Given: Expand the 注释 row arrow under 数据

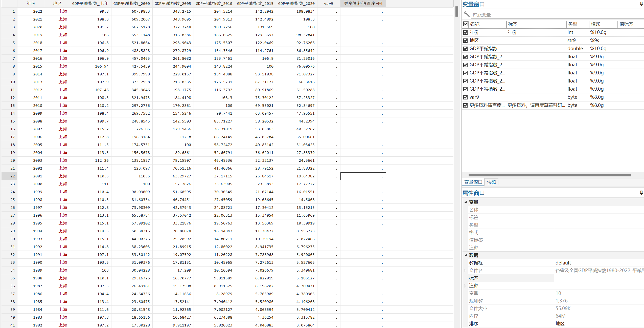Looking at the screenshot, I should point(465,286).
